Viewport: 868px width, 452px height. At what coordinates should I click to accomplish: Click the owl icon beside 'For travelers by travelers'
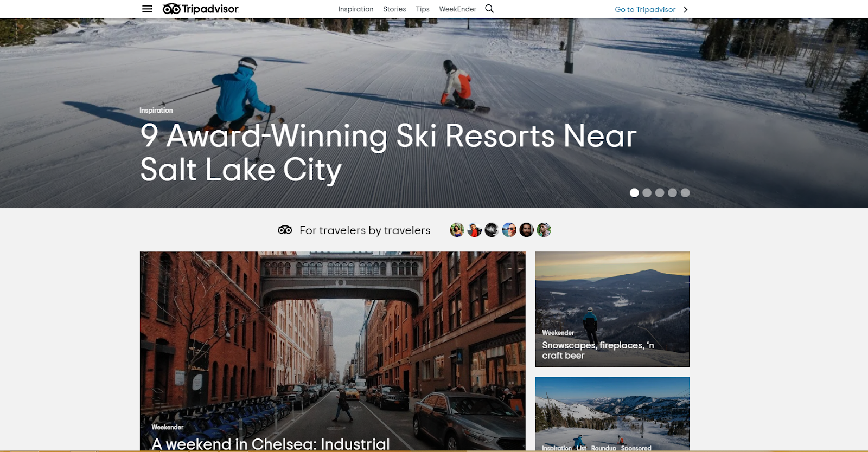[x=285, y=230]
